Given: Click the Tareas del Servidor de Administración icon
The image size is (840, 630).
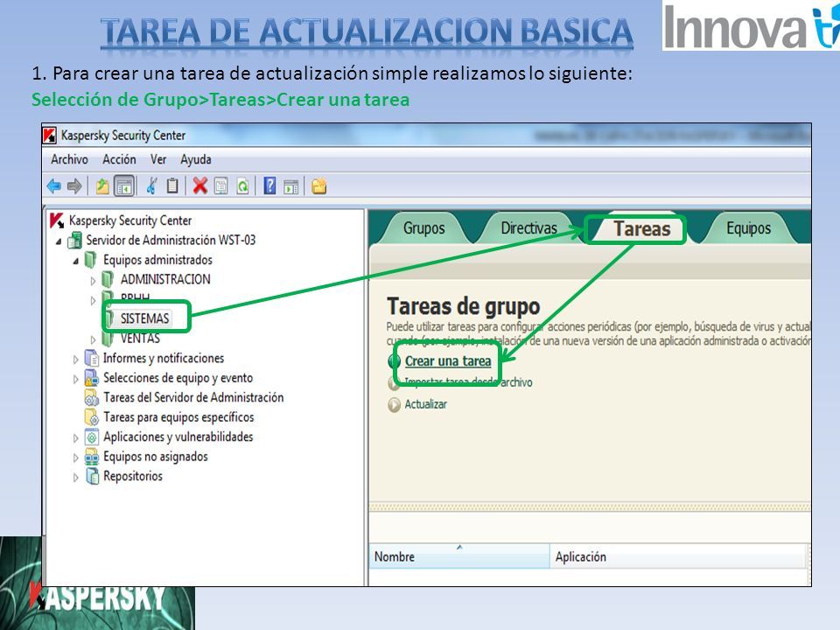Looking at the screenshot, I should tap(92, 397).
